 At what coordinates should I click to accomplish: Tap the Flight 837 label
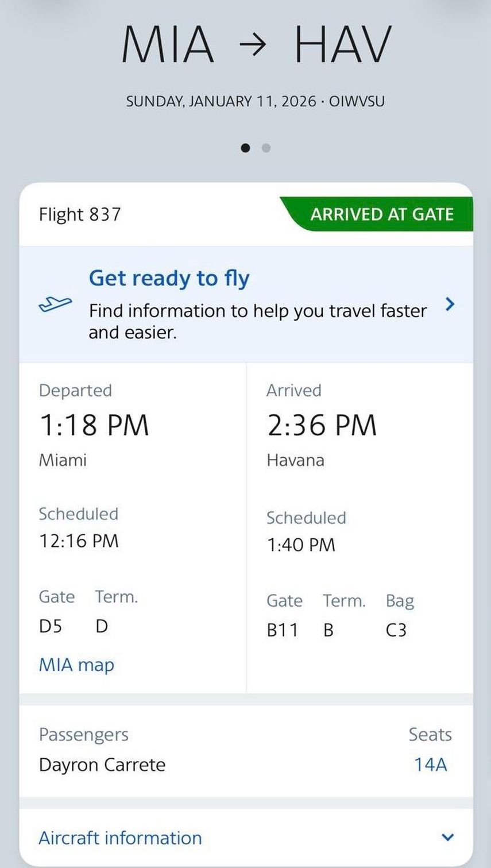click(80, 214)
